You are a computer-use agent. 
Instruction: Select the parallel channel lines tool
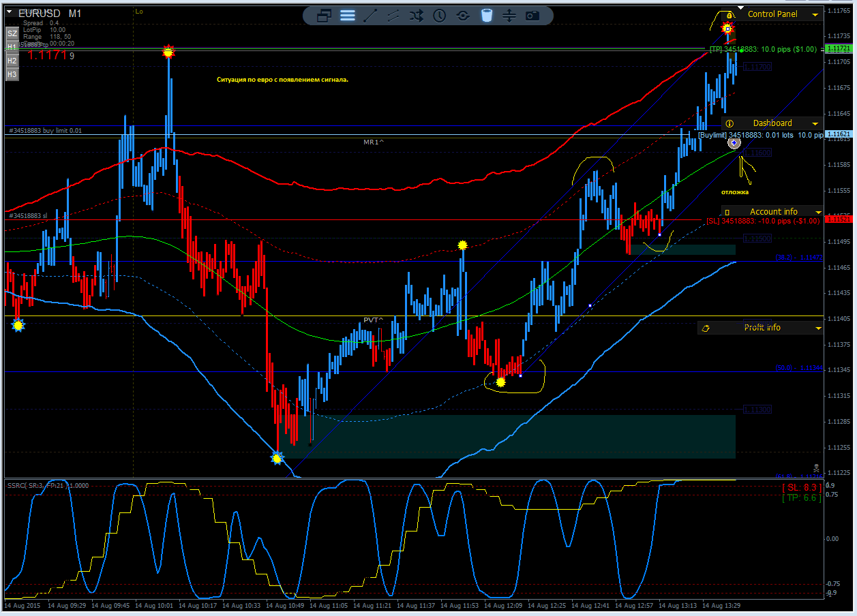coord(393,16)
